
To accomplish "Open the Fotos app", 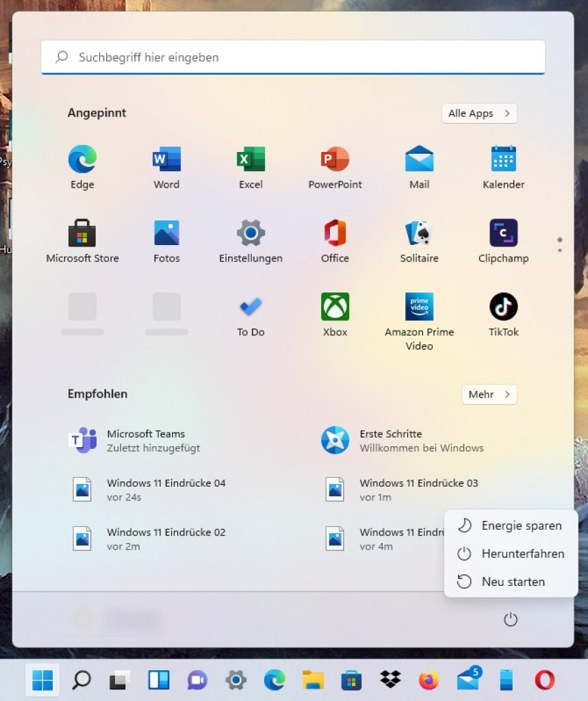I will point(166,241).
